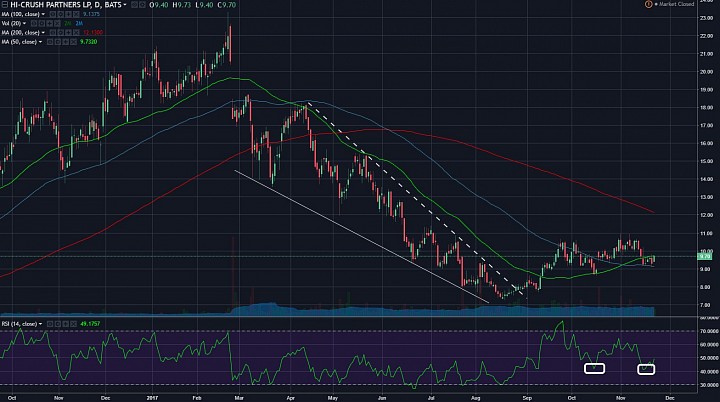
Task: Click the Mar label on time axis
Action: (239, 398)
